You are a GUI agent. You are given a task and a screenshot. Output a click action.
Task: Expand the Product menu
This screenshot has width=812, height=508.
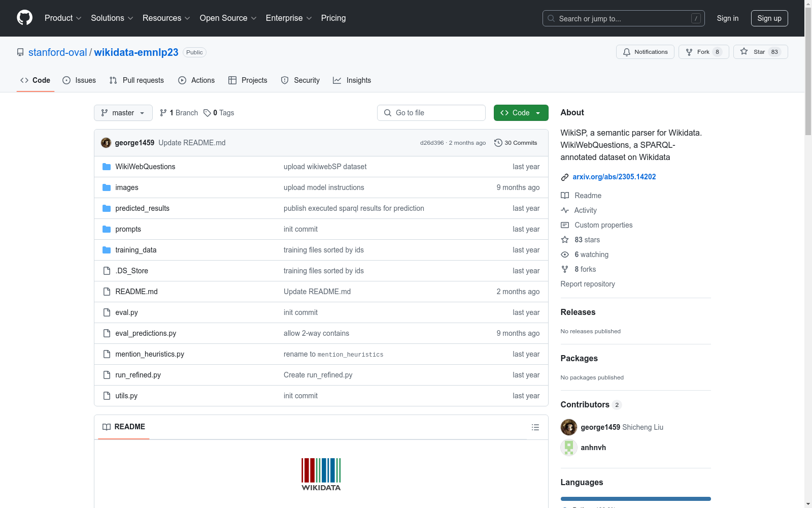click(x=63, y=18)
